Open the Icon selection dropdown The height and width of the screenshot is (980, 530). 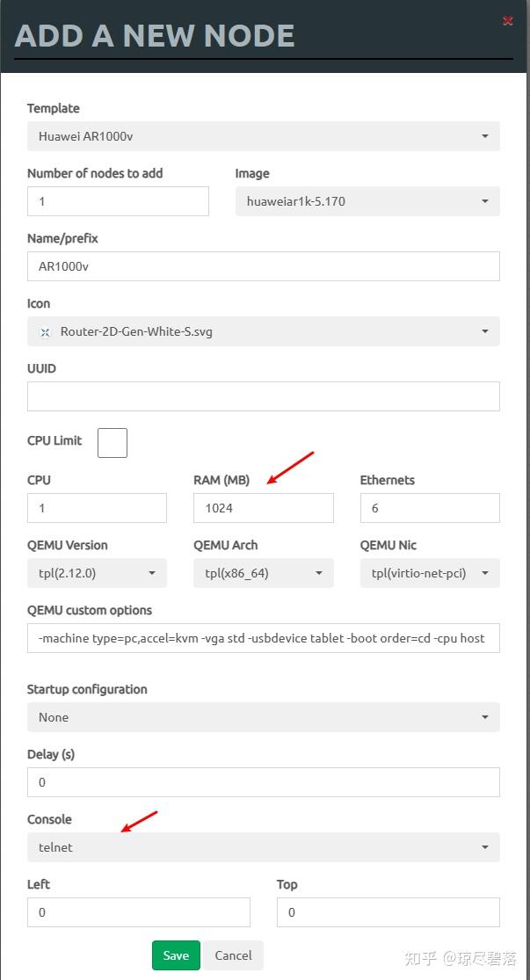pos(263,331)
